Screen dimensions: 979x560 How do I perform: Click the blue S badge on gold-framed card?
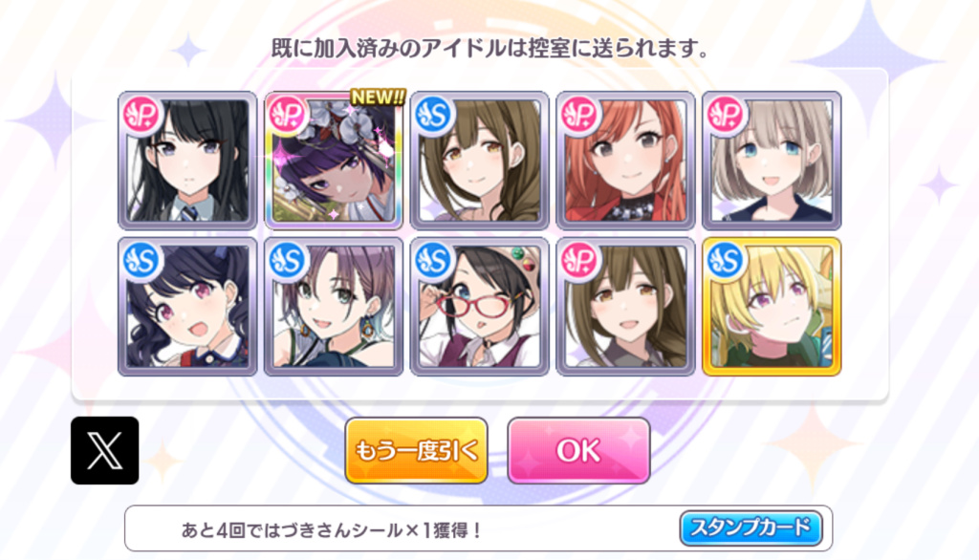(727, 261)
